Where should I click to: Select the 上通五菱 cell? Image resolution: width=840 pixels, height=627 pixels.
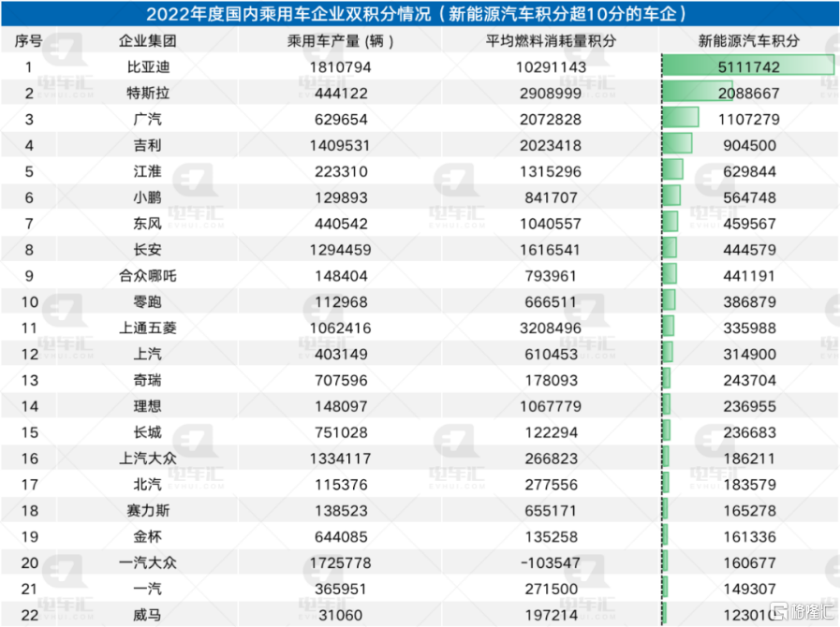pos(148,328)
